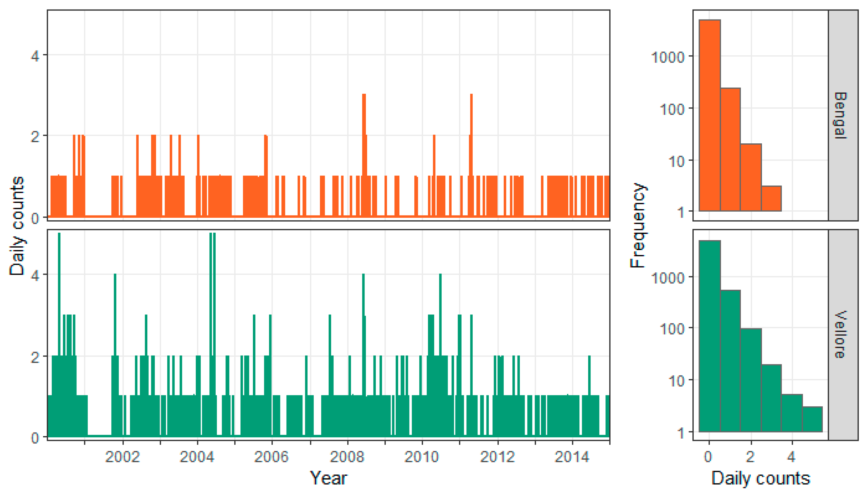Image resolution: width=868 pixels, height=492 pixels.
Task: Click the second orange histogram bar
Action: click(x=730, y=149)
